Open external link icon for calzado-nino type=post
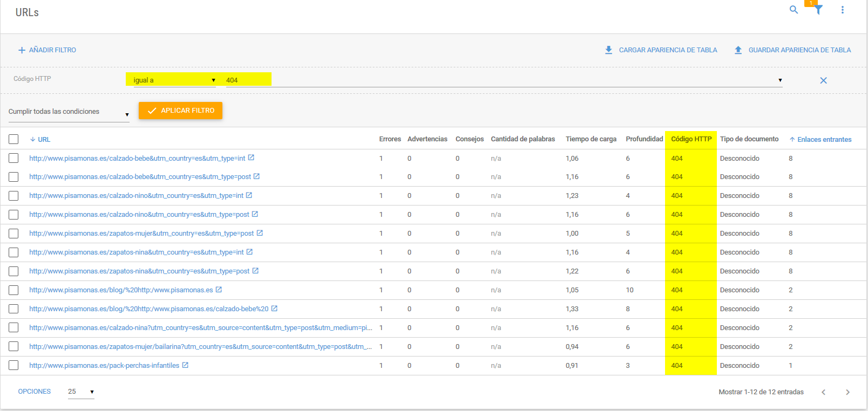 click(x=255, y=214)
